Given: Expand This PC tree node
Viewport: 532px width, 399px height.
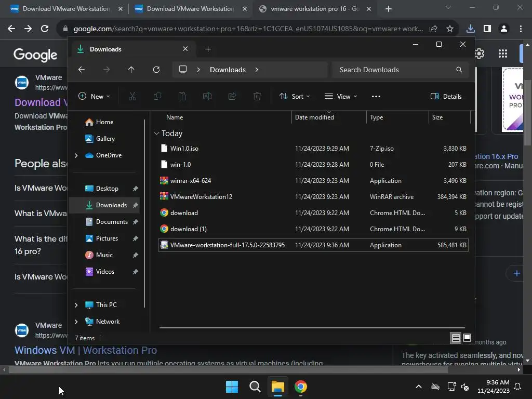Looking at the screenshot, I should (x=76, y=305).
